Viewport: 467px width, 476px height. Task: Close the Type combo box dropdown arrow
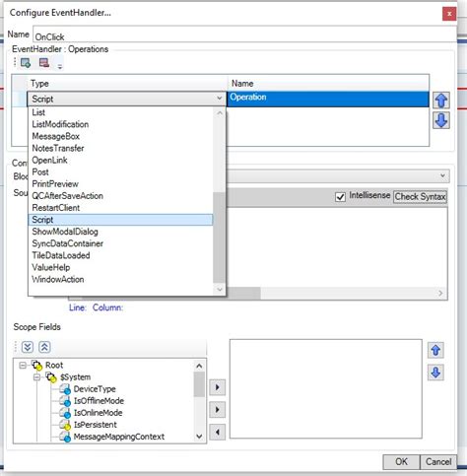pyautogui.click(x=219, y=99)
